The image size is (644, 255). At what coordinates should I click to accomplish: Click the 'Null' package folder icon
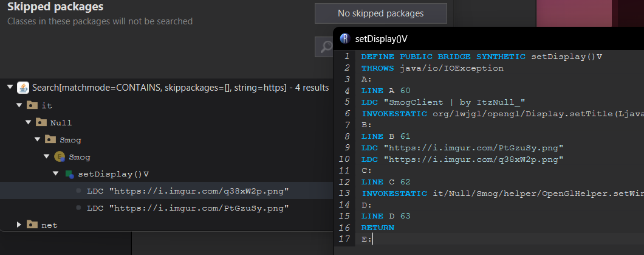tap(41, 122)
